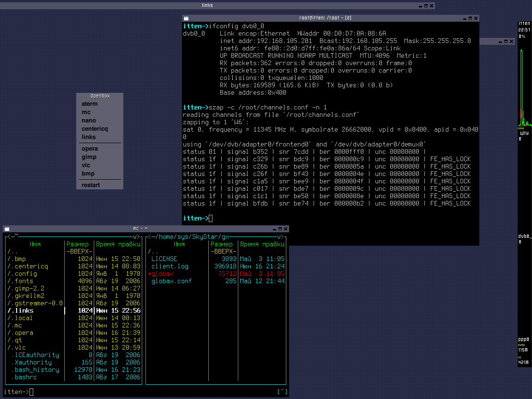Toggle the [^] indicator in mc
Viewport: 532px width, 399px height.
click(x=283, y=392)
